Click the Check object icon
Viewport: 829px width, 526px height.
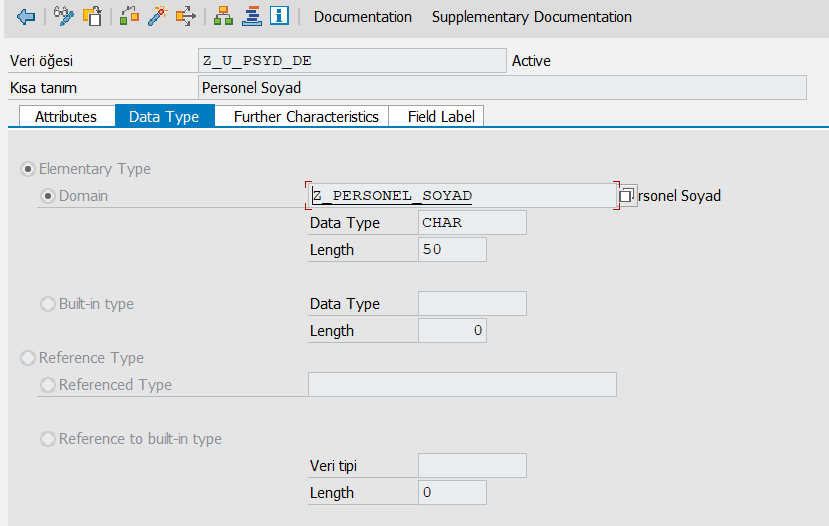(129, 17)
